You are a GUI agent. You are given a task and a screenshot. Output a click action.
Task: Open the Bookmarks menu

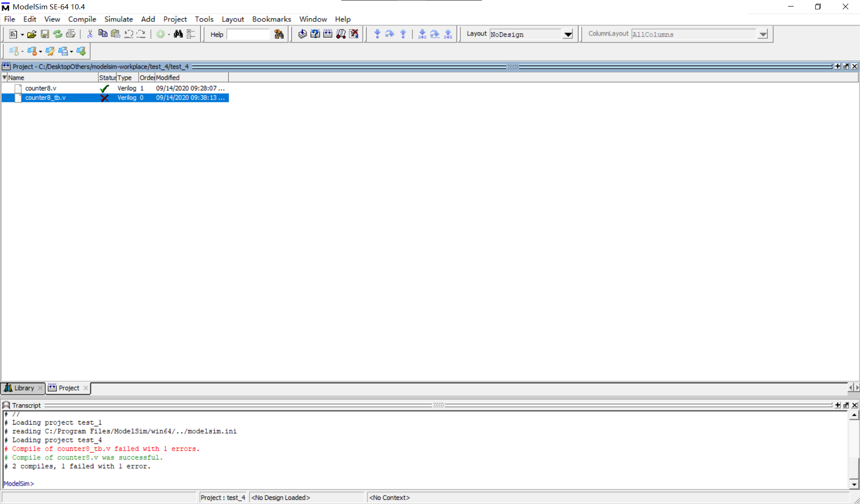[x=272, y=19]
